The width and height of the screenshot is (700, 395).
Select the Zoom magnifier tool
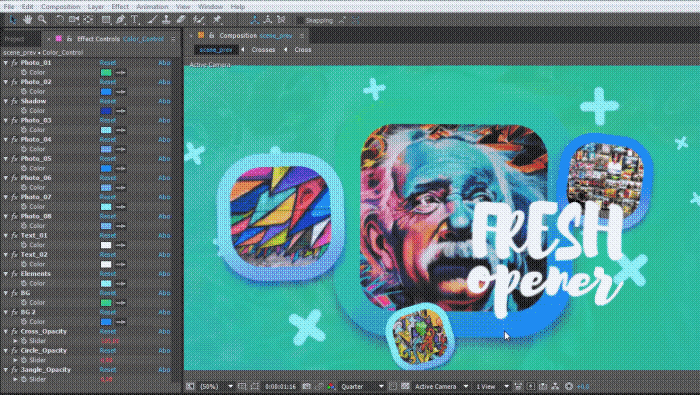click(x=42, y=20)
